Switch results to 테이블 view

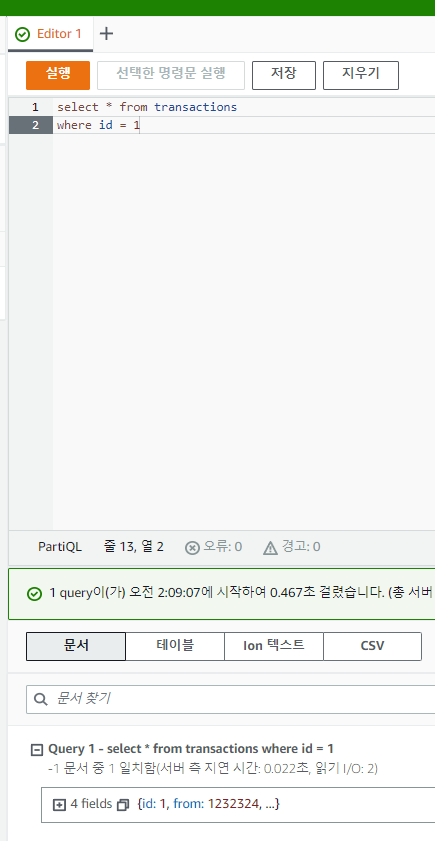(x=175, y=646)
